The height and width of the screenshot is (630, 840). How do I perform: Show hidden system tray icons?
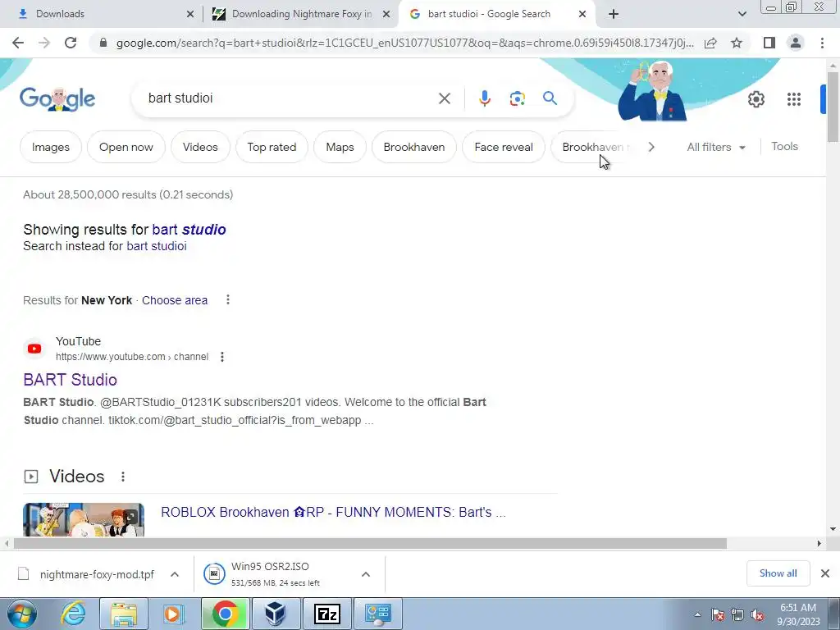point(697,614)
